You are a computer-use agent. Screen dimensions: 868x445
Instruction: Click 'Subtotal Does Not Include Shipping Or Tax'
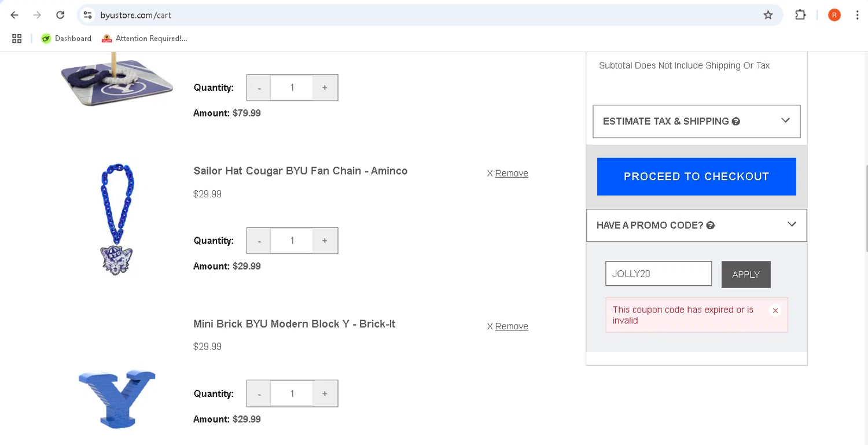(684, 65)
